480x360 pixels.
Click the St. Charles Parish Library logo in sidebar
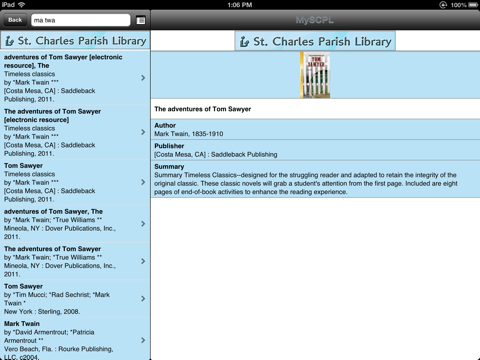coord(75,41)
